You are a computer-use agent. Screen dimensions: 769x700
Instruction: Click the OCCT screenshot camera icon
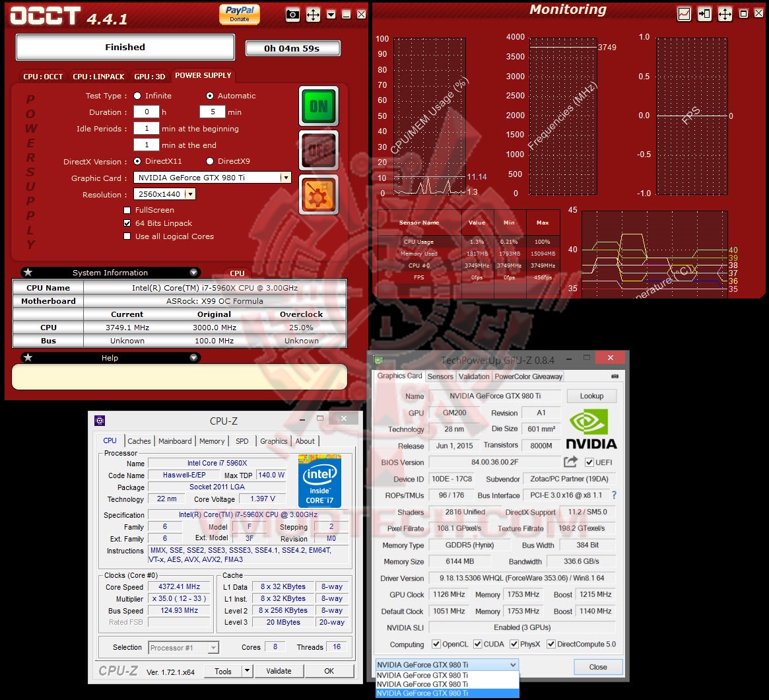point(292,15)
